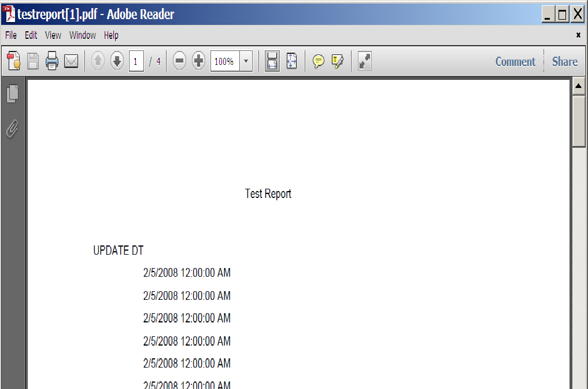Open Reading Mode via the expand arrows icon
The image size is (588, 389).
point(364,61)
